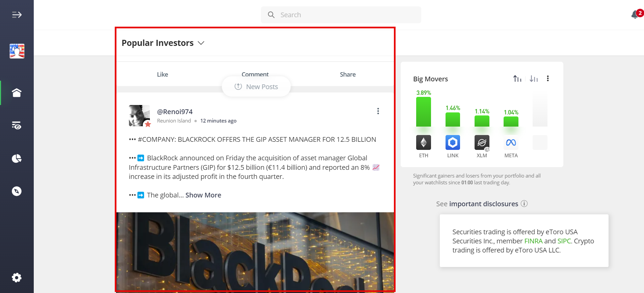
Task: Share the post above
Action: (348, 74)
